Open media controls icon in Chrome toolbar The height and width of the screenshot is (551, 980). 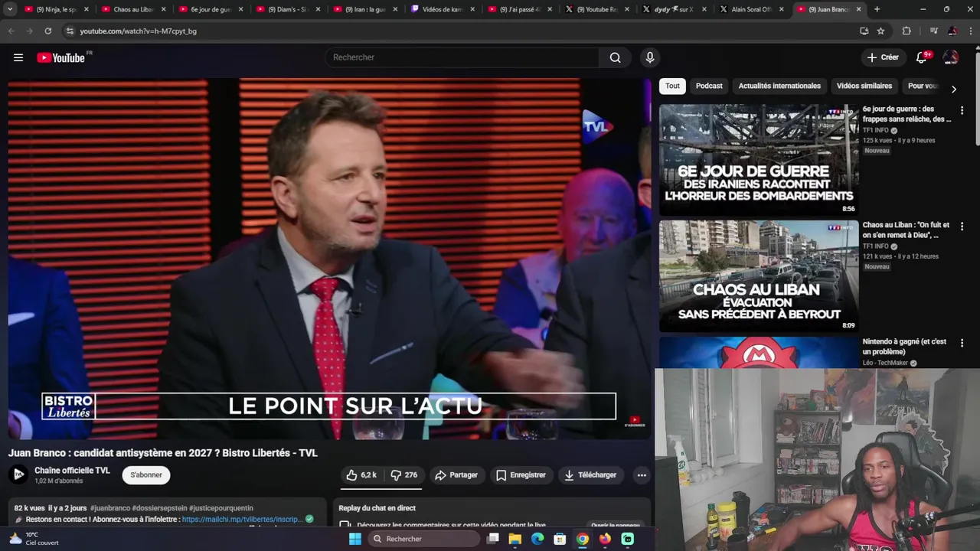coord(933,31)
